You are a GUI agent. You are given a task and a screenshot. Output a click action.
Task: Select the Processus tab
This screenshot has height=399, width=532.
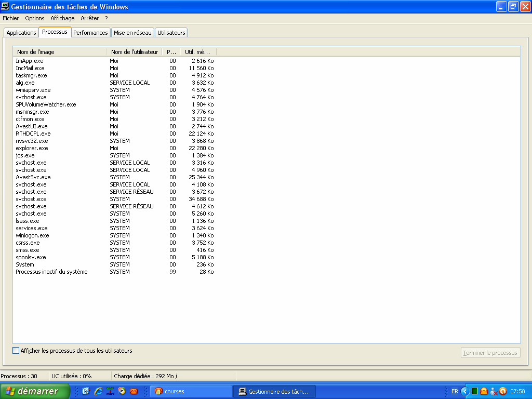click(55, 32)
